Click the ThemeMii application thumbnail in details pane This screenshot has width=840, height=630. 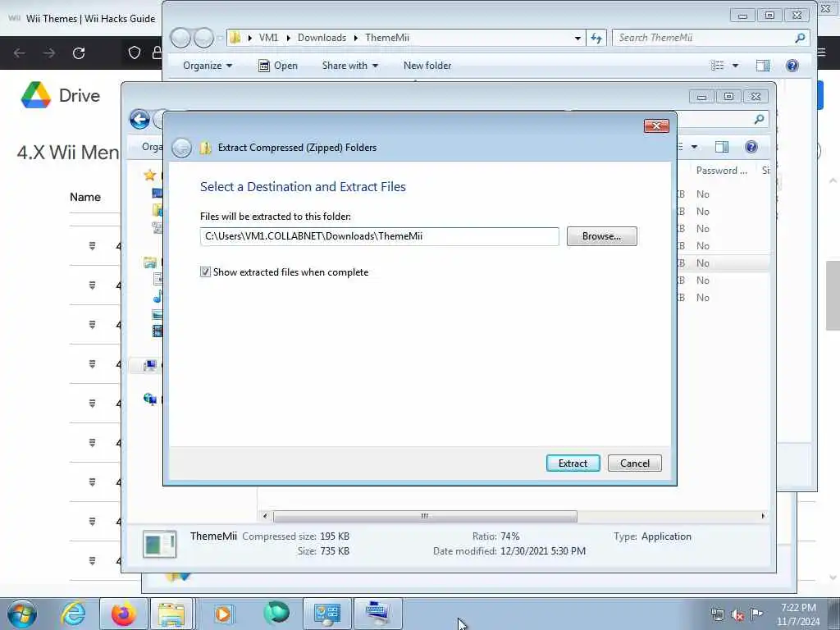click(x=160, y=545)
